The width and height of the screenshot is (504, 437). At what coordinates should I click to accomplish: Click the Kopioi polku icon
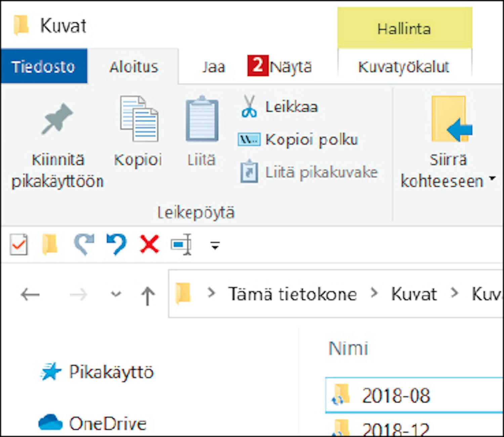(x=249, y=139)
